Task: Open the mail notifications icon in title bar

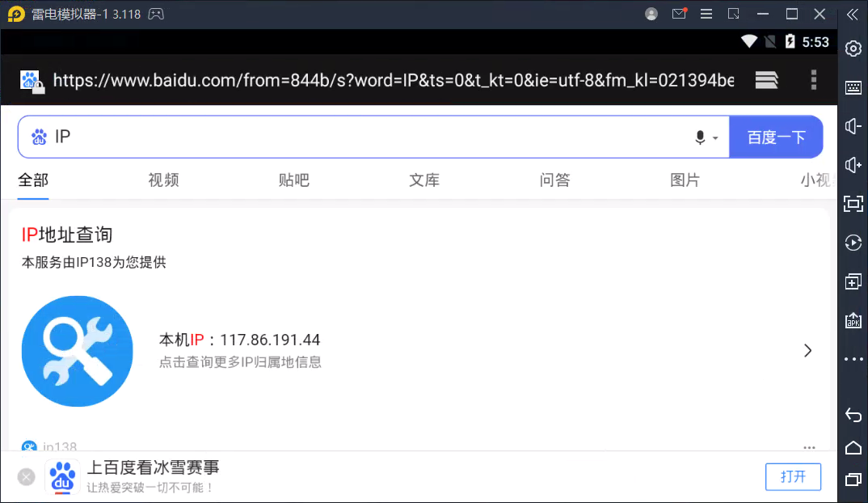Action: coord(679,14)
